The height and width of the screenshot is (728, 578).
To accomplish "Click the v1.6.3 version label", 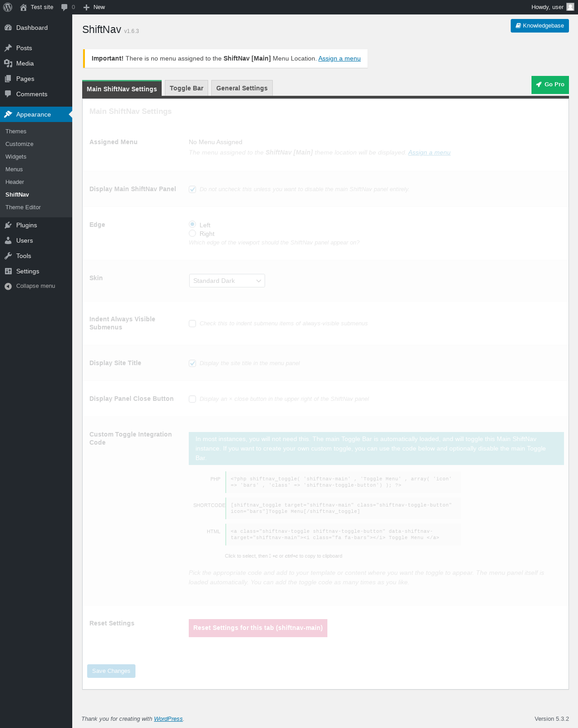I will click(131, 31).
